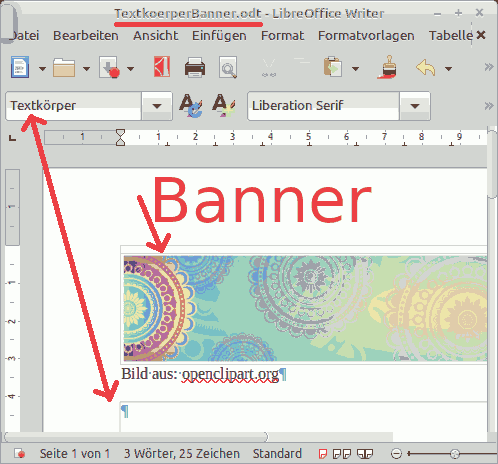Click the zoom slider handle

pyautogui.click(x=455, y=453)
